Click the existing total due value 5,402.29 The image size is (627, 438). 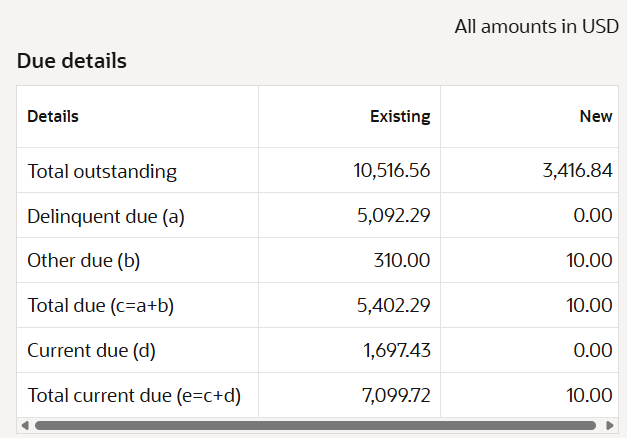point(393,305)
